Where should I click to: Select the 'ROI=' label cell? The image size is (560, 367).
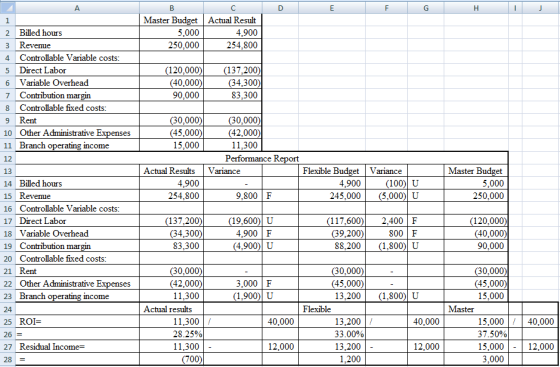point(77,322)
